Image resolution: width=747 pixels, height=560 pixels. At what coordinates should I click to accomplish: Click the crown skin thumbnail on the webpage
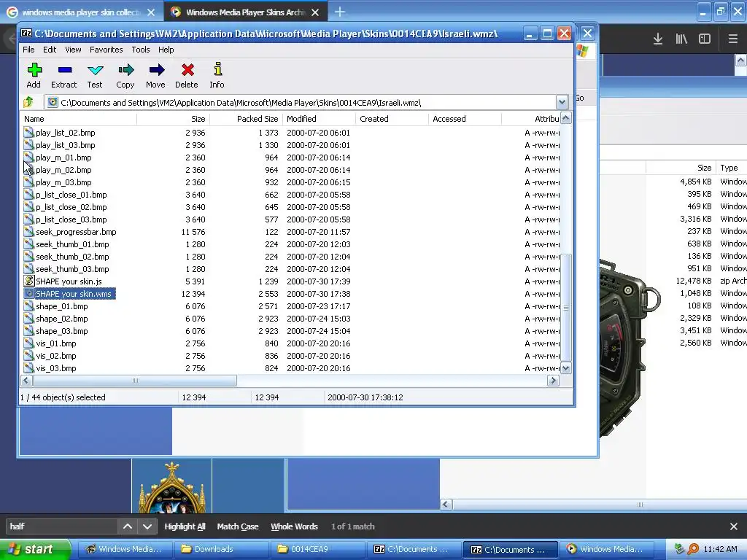[x=172, y=486]
